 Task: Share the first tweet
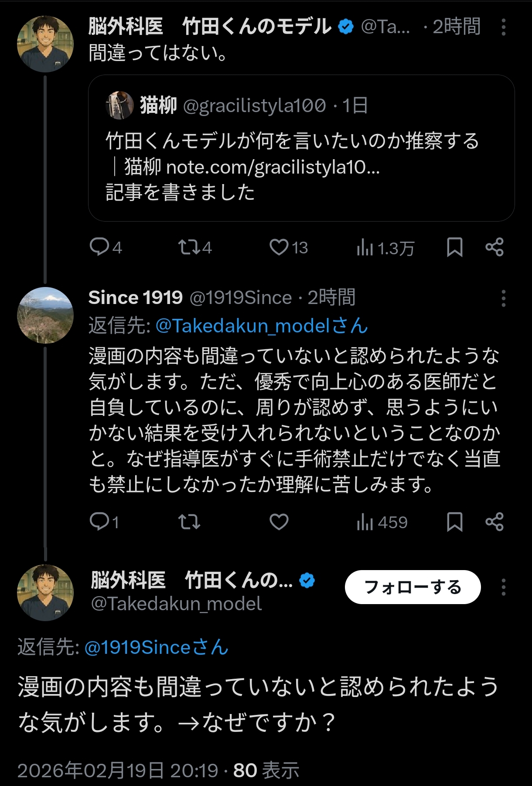(494, 247)
